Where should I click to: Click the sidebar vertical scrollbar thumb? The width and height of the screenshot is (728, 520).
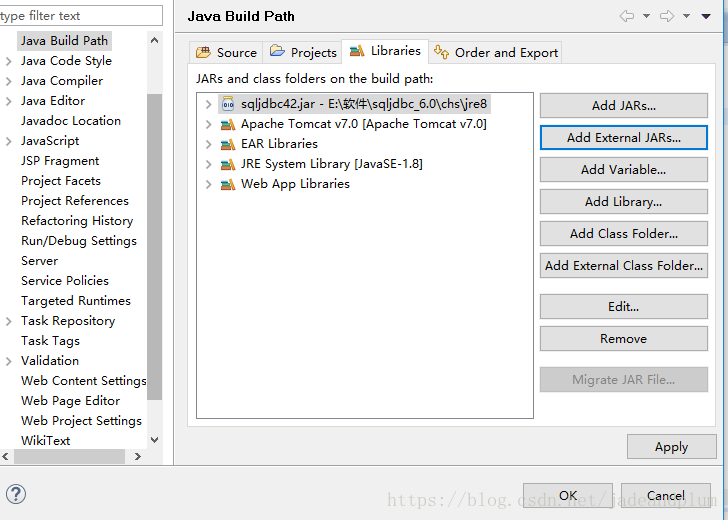pyautogui.click(x=155, y=247)
